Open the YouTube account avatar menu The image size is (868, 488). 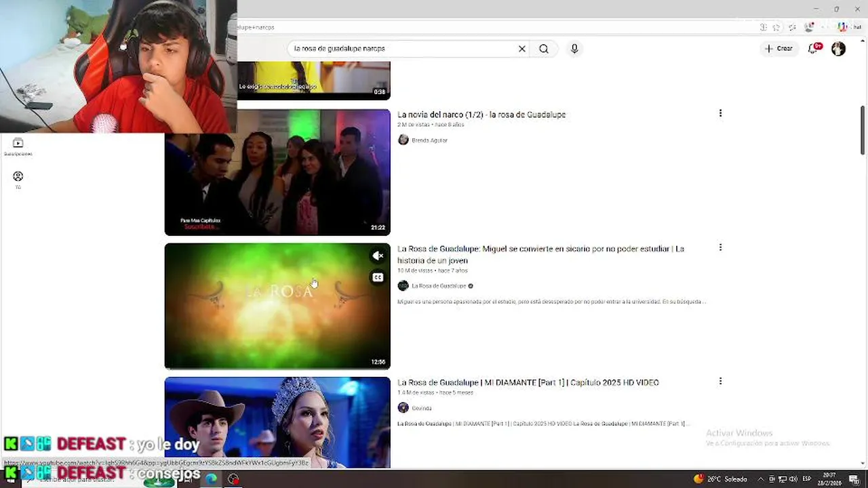coord(839,49)
